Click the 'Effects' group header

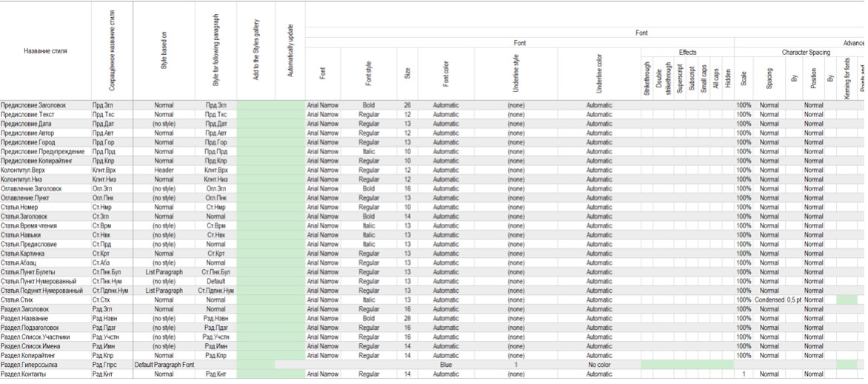[x=687, y=53]
